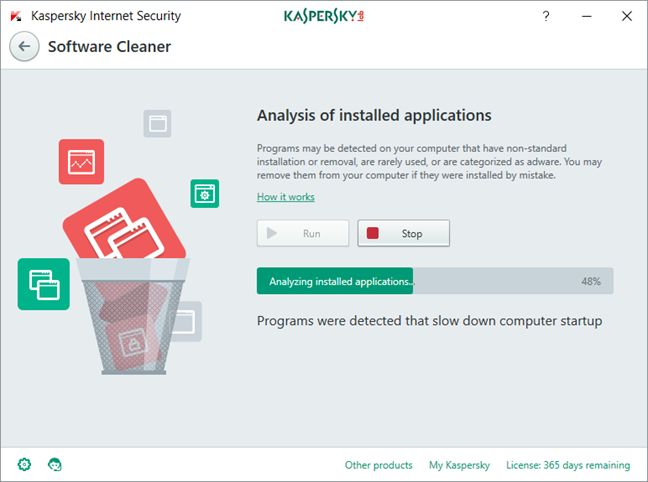The width and height of the screenshot is (648, 482).
Task: Open help with the question mark
Action: (546, 16)
